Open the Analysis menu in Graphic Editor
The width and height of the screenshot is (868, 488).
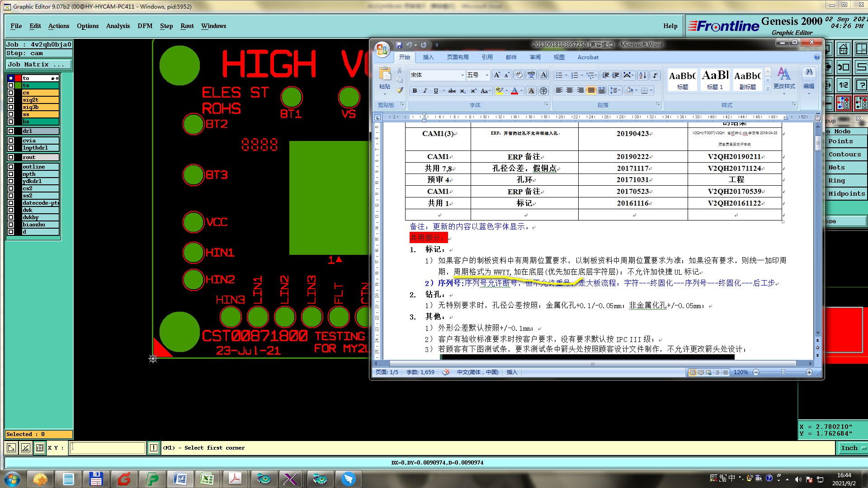[118, 26]
